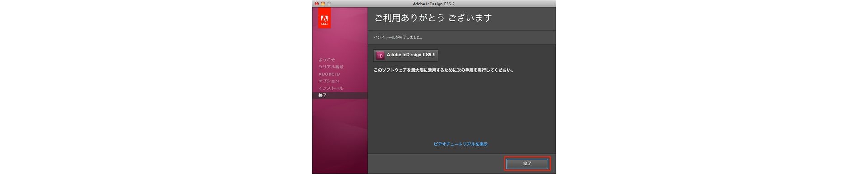Click the InDesign ID product icon
The height and width of the screenshot is (174, 868).
coord(380,55)
